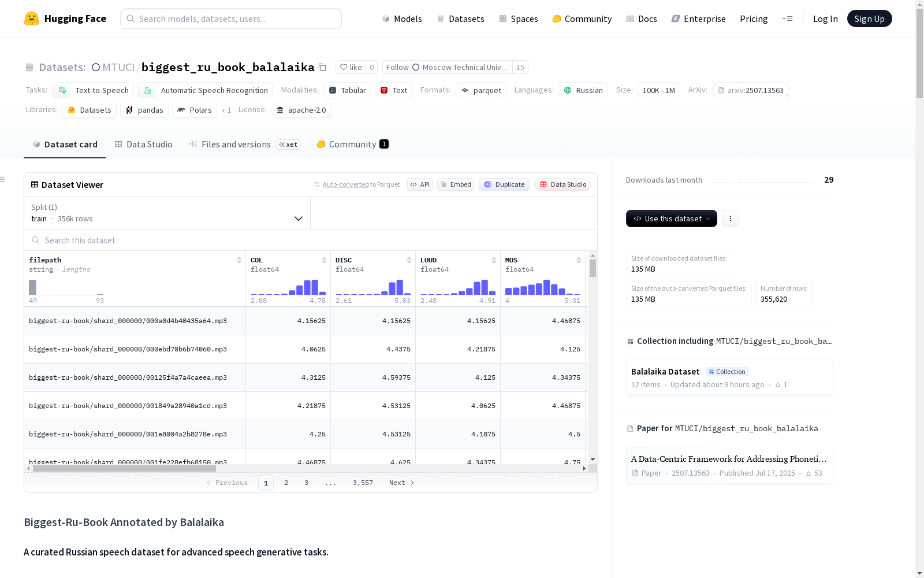Go to page 3 of the viewer
Viewport: 924px width, 578px height.
[x=306, y=483]
